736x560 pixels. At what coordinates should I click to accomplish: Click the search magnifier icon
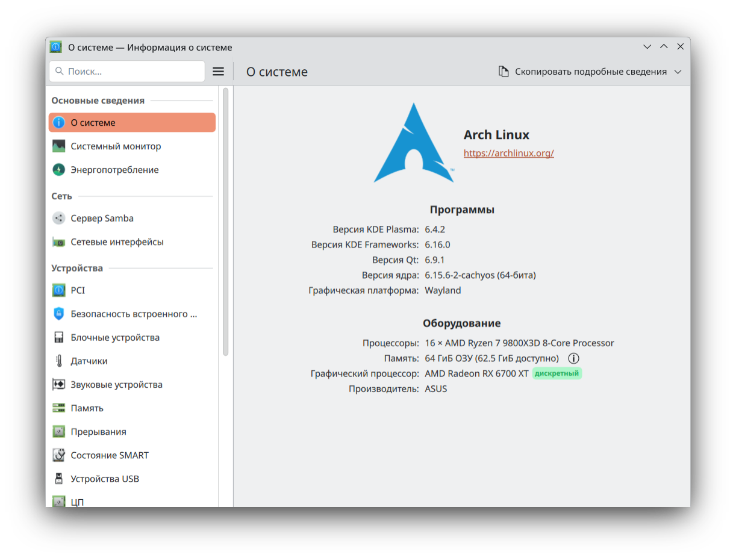[x=60, y=71]
